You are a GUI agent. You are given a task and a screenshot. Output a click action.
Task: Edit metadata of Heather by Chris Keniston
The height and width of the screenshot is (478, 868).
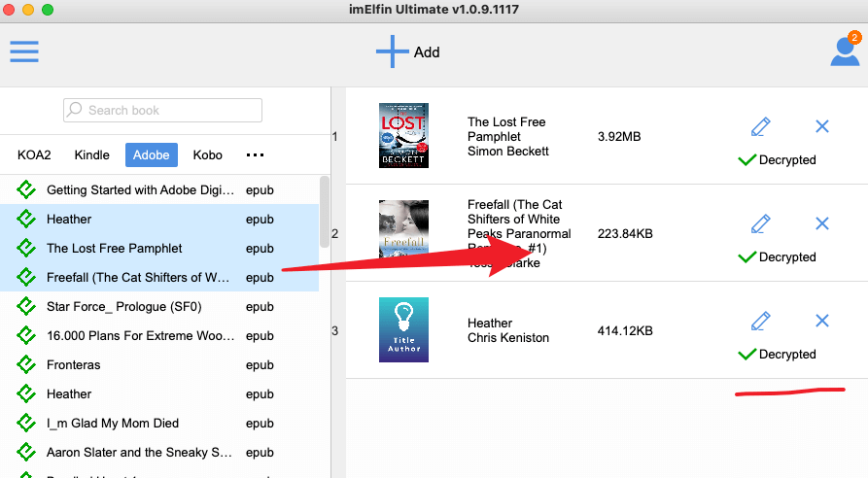(761, 321)
